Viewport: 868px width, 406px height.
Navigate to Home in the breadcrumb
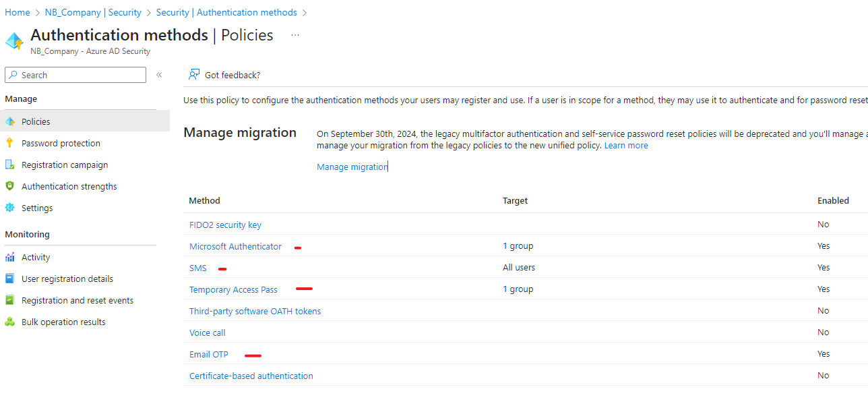17,11
